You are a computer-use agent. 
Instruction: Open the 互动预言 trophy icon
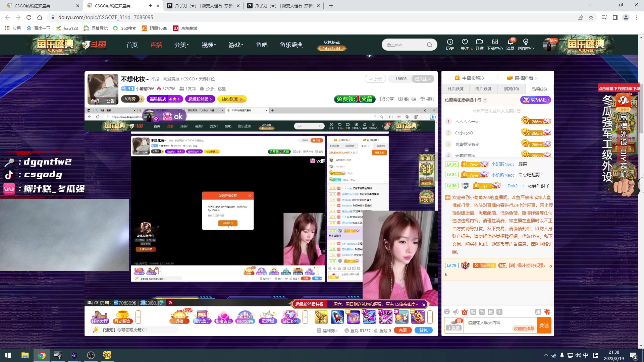(122, 317)
